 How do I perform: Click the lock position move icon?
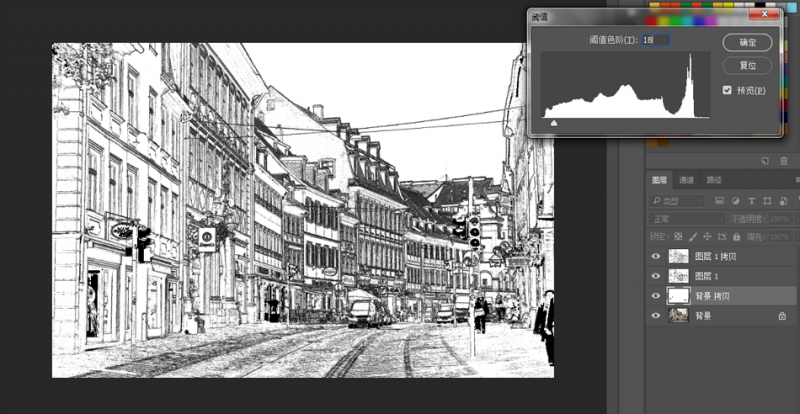(x=709, y=236)
